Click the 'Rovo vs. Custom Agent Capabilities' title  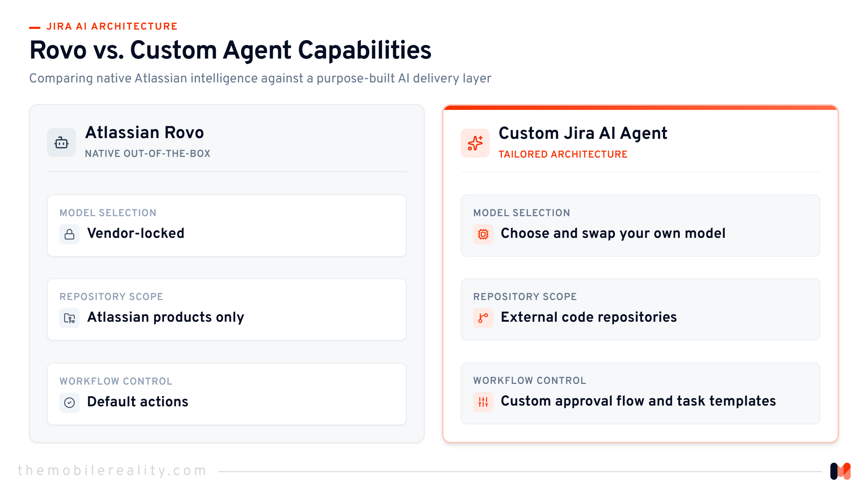pos(230,50)
